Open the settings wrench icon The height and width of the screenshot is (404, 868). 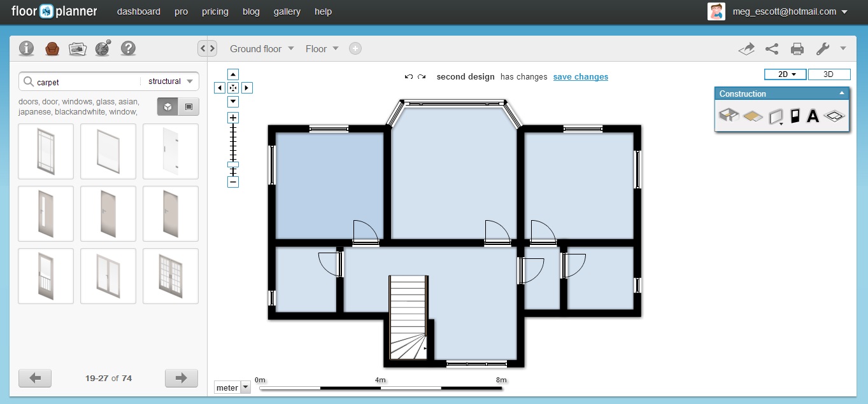[822, 48]
